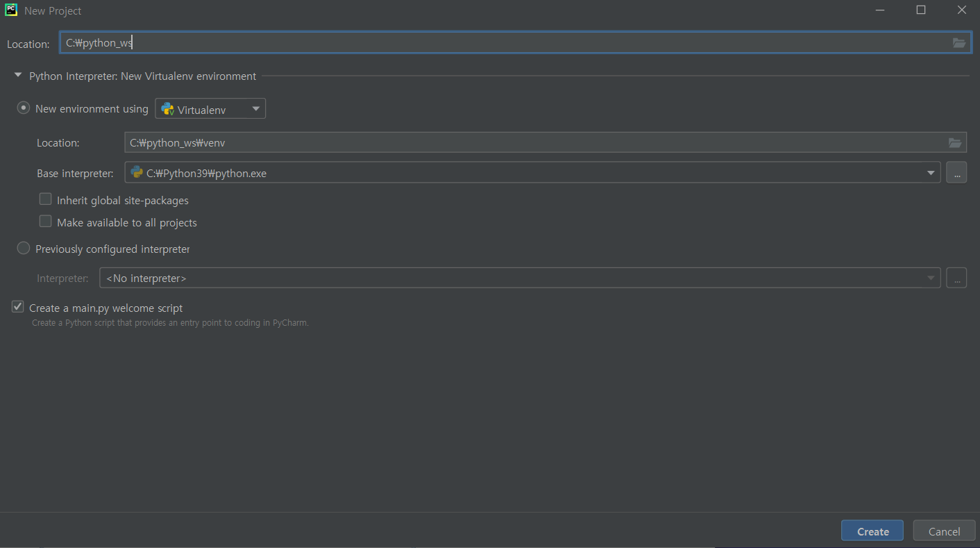Screen dimensions: 980x548
Task: Focus the virtualenv Location path field
Action: (x=546, y=142)
